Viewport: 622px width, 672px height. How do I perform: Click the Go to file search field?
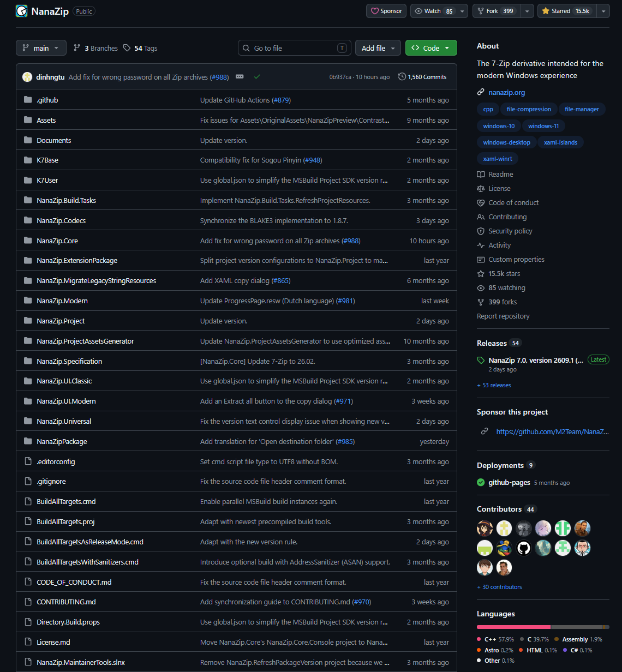click(x=295, y=48)
